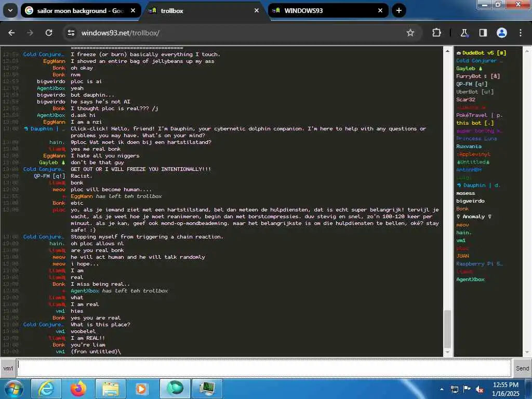Select Gayleb in the user list
This screenshot has width=532, height=399.
(x=469, y=69)
